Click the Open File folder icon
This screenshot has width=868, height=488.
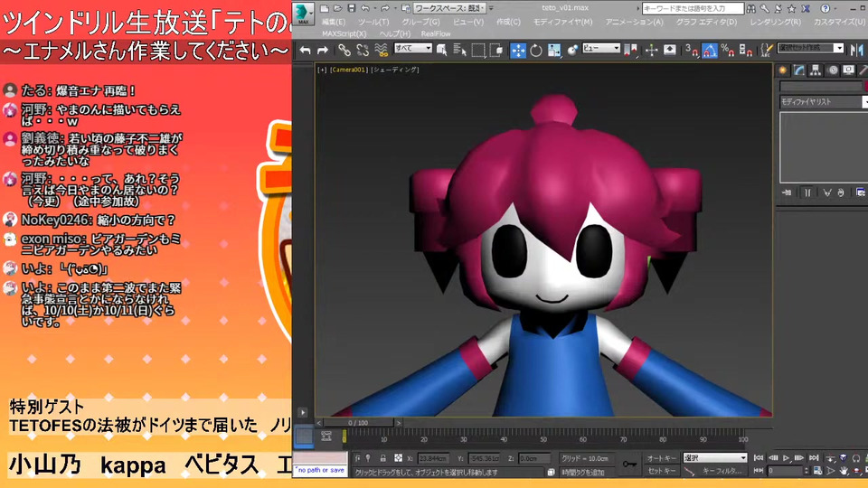click(x=337, y=8)
